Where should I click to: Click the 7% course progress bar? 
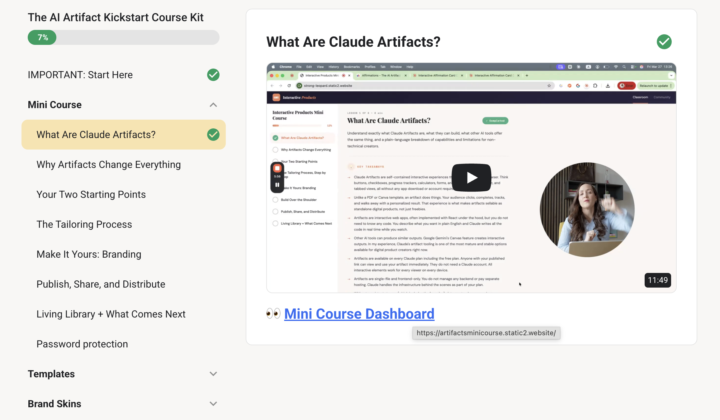[124, 37]
